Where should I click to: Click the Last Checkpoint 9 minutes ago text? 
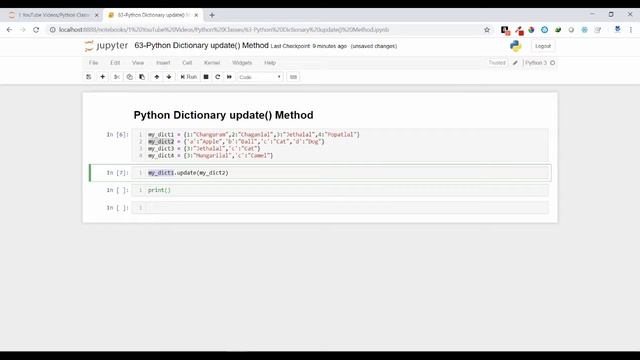click(309, 46)
